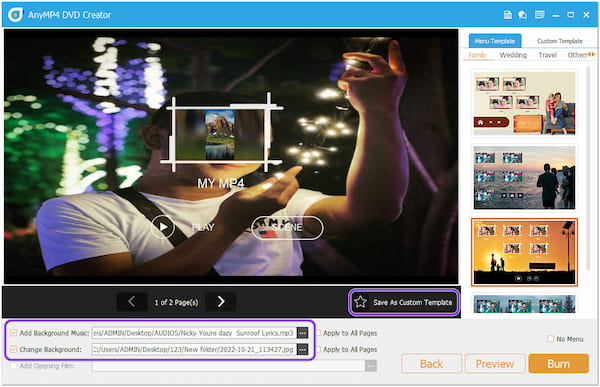Enable Apply to All Pages for music
This screenshot has height=387, width=600.
click(318, 333)
